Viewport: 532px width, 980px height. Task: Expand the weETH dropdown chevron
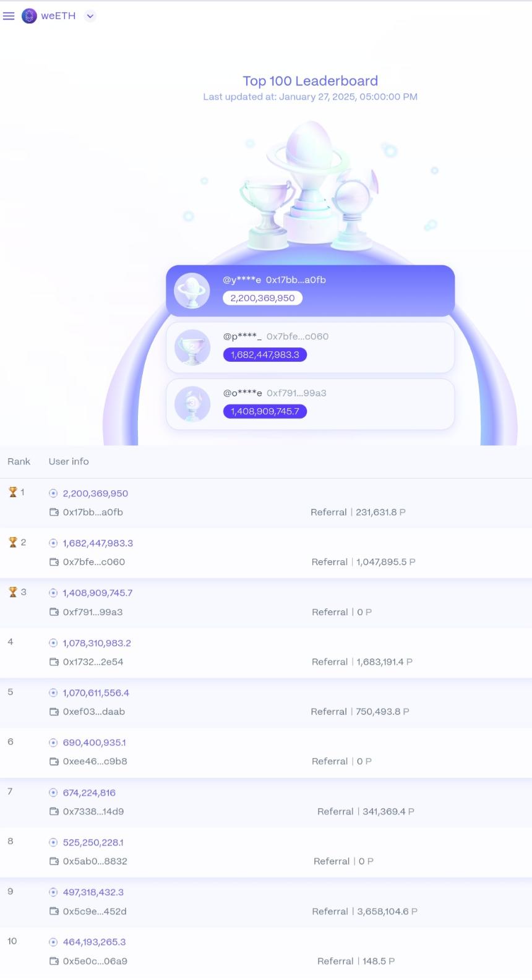point(90,16)
